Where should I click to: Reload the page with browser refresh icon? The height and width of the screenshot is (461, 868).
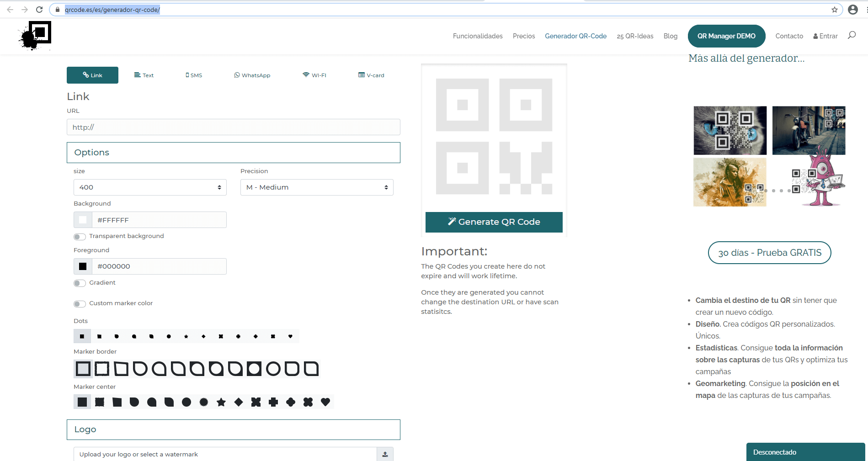click(x=39, y=10)
